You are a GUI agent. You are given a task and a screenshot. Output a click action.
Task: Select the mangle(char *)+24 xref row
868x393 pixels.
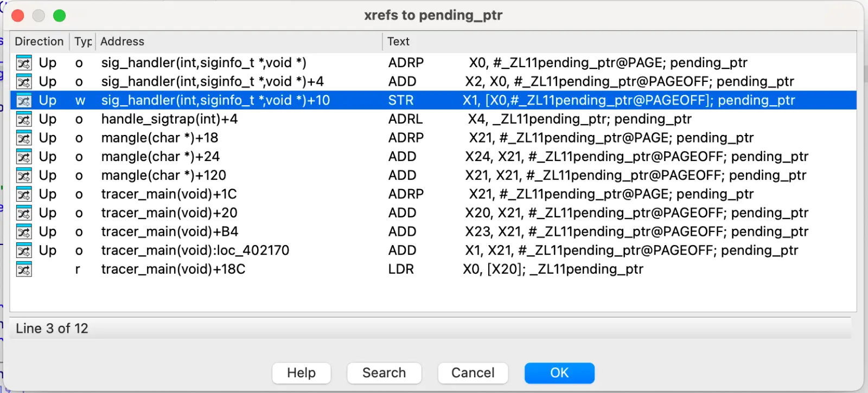(x=161, y=157)
